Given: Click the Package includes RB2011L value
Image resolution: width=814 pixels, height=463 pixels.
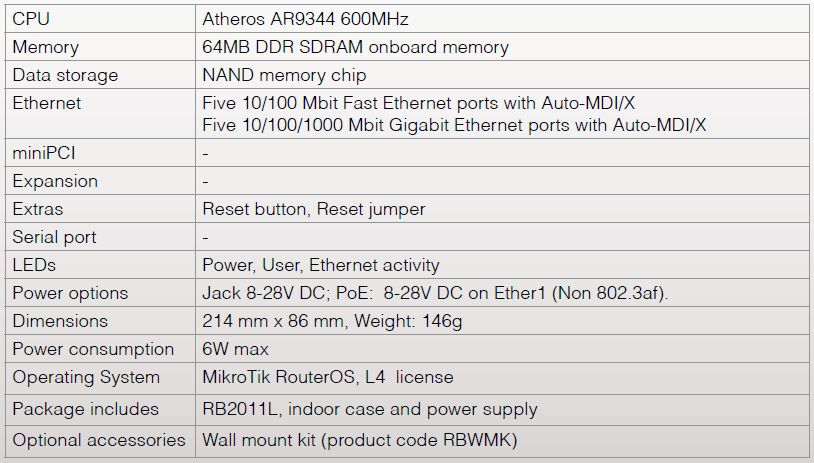Looking at the screenshot, I should 370,409.
